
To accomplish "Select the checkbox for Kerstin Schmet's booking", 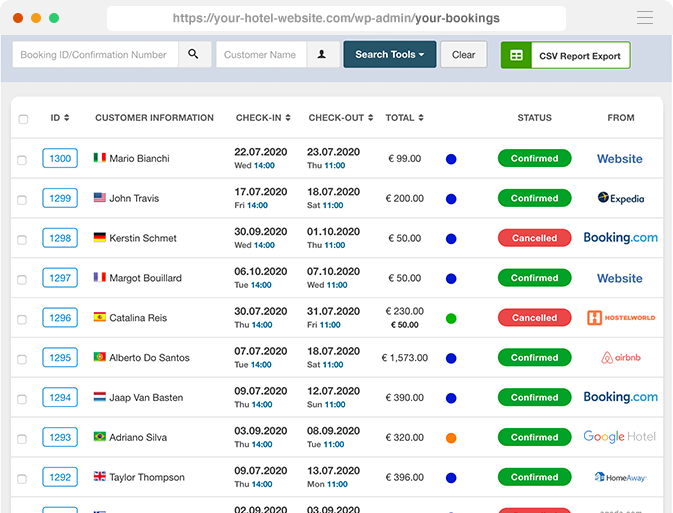I will (22, 240).
